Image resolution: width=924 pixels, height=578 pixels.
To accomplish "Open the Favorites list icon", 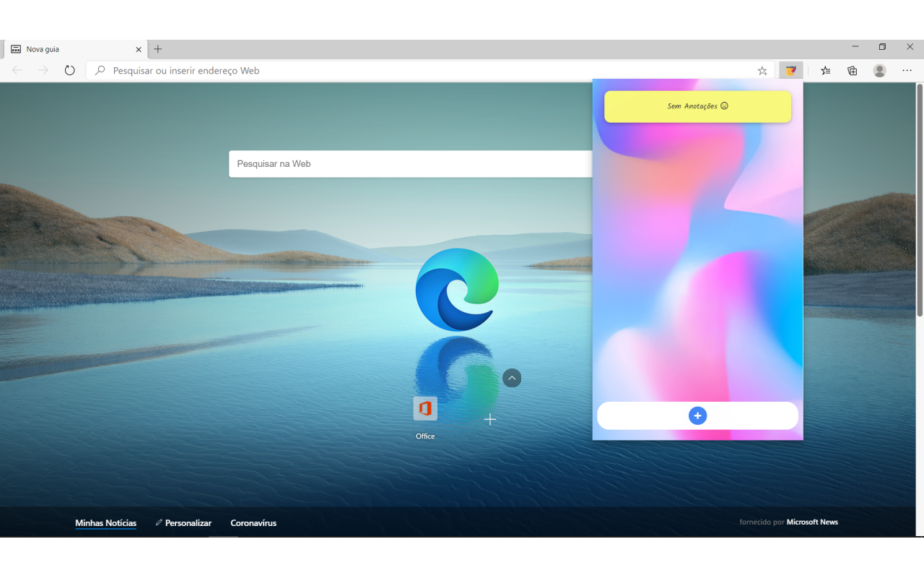I will click(826, 70).
